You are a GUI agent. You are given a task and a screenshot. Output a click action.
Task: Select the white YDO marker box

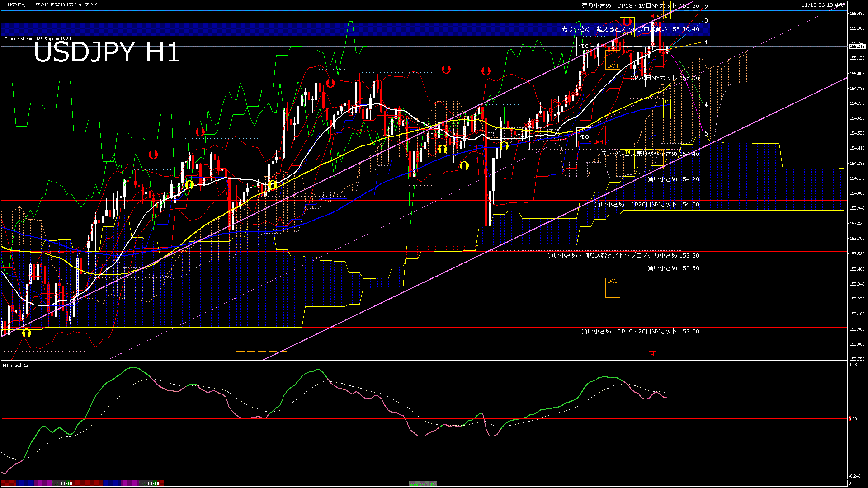click(584, 137)
